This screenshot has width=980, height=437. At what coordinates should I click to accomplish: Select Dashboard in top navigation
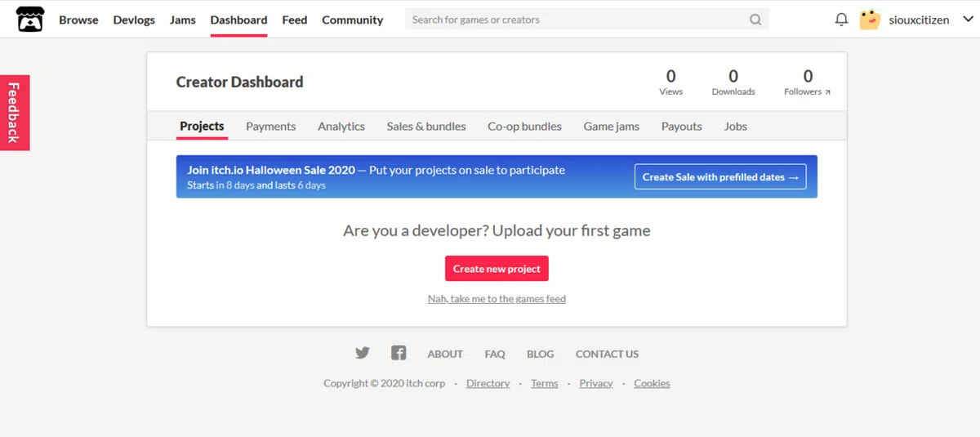click(x=238, y=20)
